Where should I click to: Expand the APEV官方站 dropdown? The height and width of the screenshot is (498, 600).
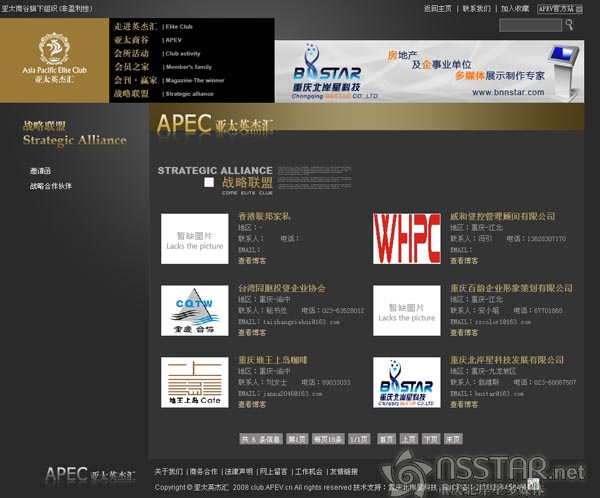(x=559, y=8)
